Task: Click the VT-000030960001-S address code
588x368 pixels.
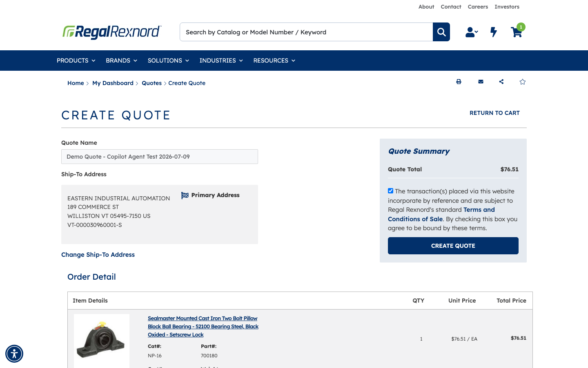Action: pyautogui.click(x=95, y=225)
